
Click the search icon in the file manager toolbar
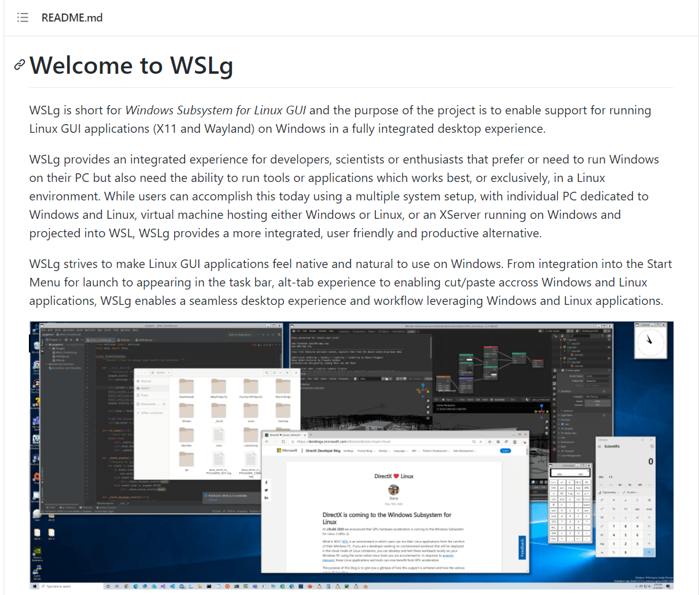266,372
